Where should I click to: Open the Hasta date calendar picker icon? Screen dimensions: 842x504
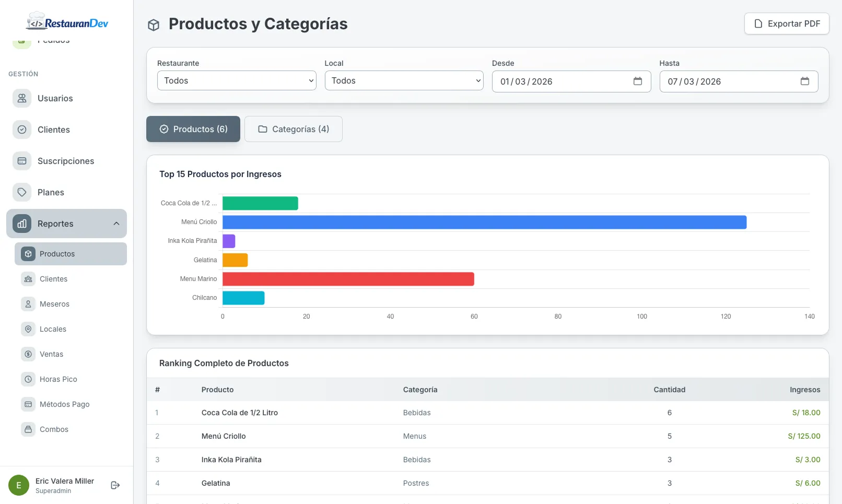(x=804, y=81)
